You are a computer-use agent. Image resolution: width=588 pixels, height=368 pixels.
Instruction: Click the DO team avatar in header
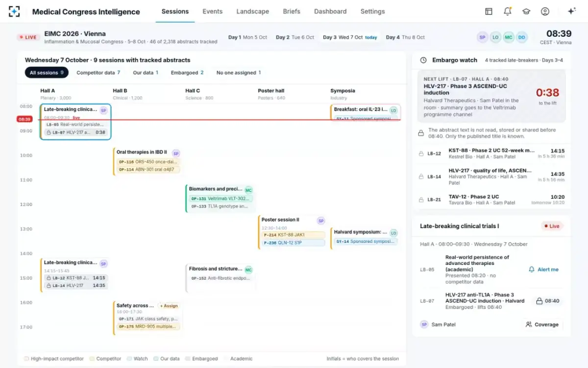521,37
